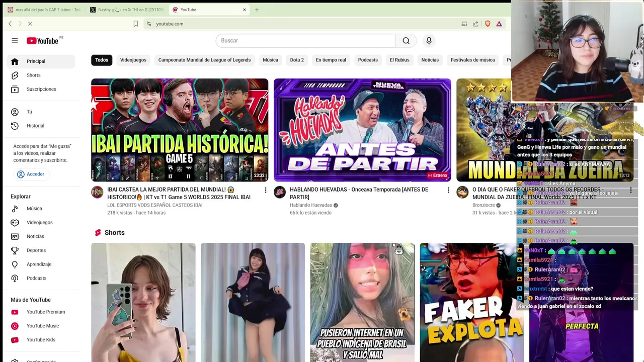
Task: Open YouTube Music link
Action: point(41,326)
